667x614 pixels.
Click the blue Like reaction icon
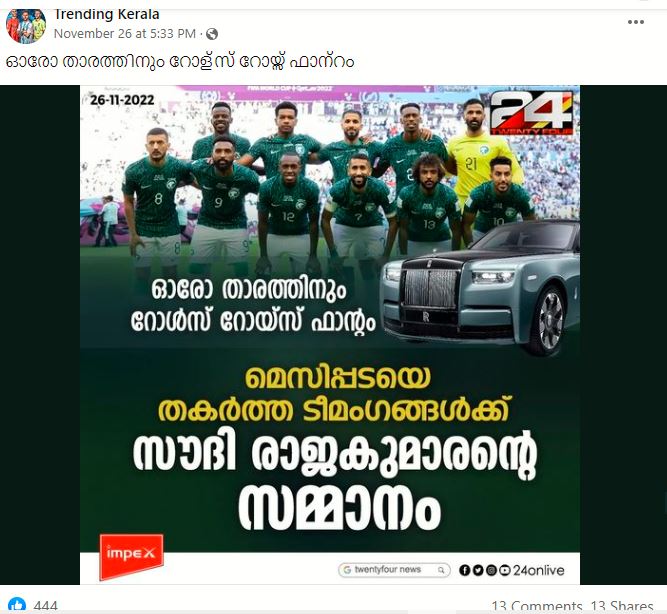pos(17,605)
